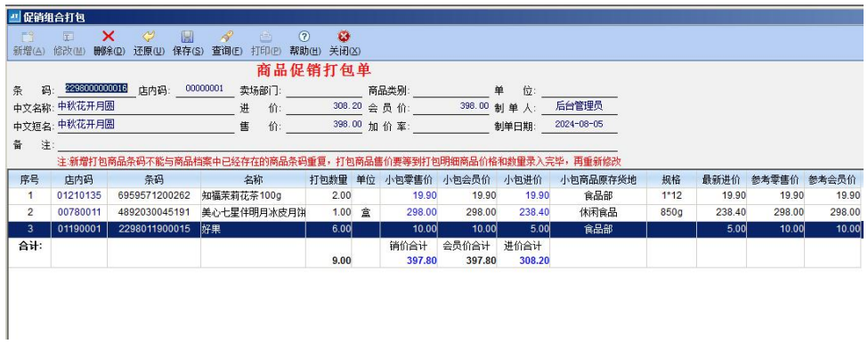Click the 售价 field showing 398.00

coord(324,125)
